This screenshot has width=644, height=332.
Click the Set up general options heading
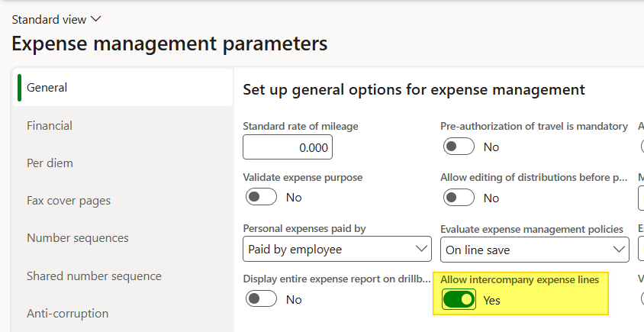click(413, 90)
